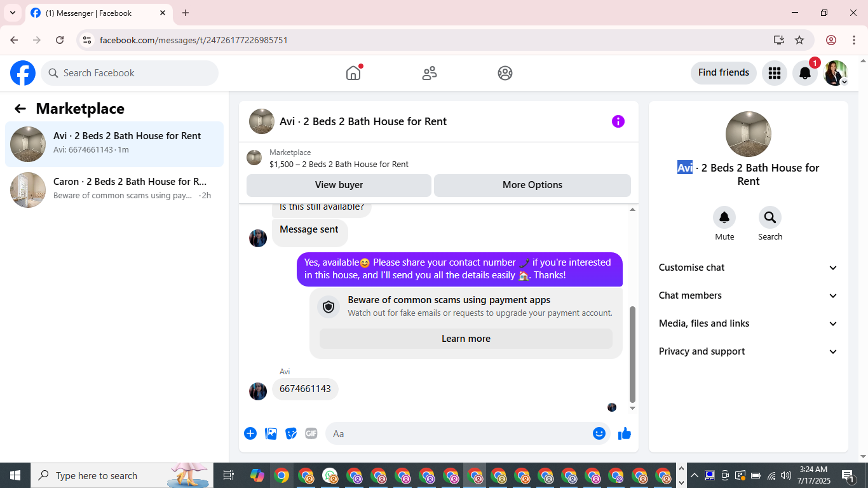Choose a sticker from the sticker icon

[x=291, y=433]
